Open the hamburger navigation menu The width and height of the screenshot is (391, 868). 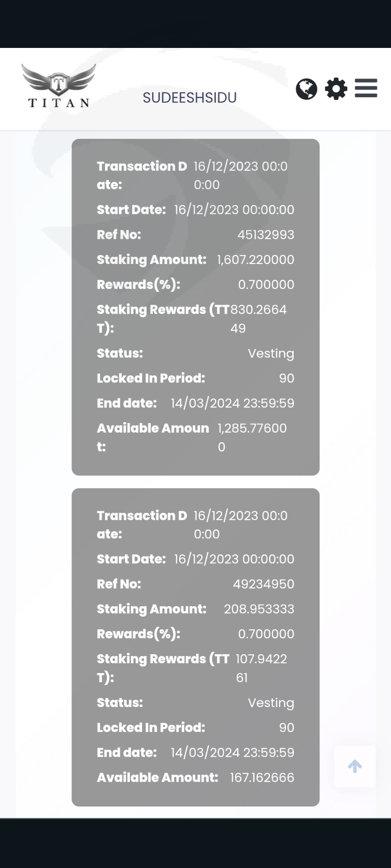click(x=366, y=88)
